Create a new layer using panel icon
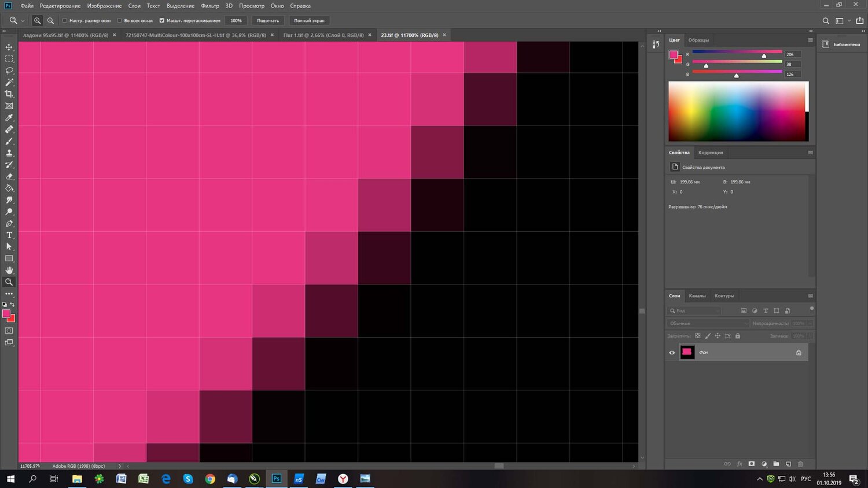This screenshot has height=488, width=868. point(788,464)
